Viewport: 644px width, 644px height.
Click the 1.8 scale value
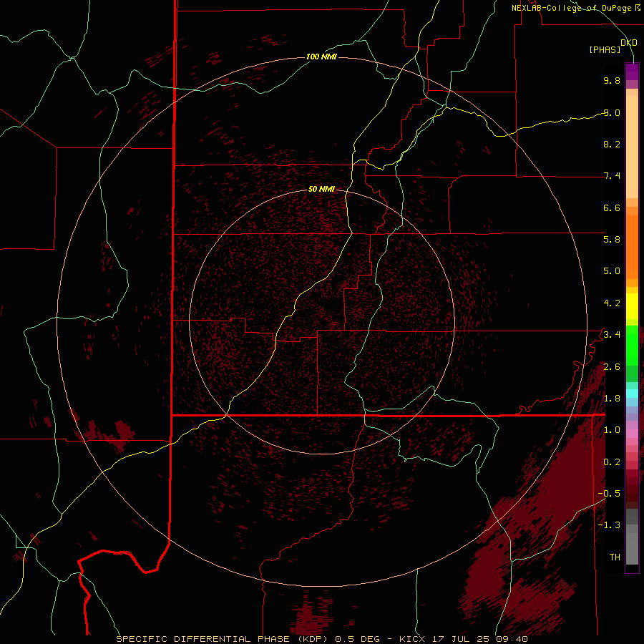tap(612, 399)
